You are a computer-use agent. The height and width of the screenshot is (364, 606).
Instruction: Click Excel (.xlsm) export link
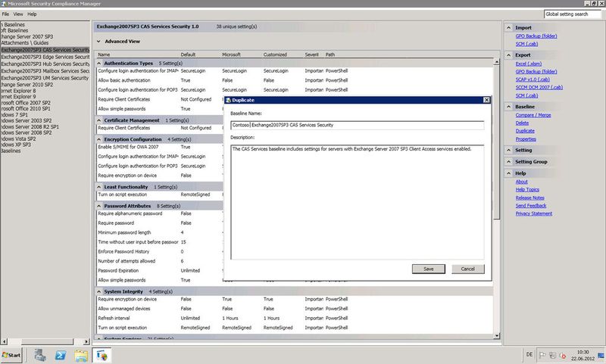[528, 64]
